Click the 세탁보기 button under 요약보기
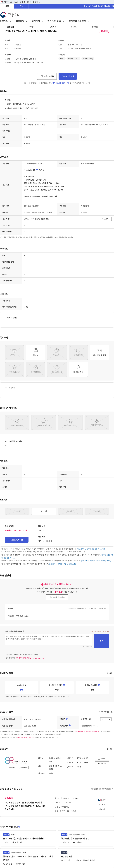This screenshot has height=868, width=114. pos(102,809)
